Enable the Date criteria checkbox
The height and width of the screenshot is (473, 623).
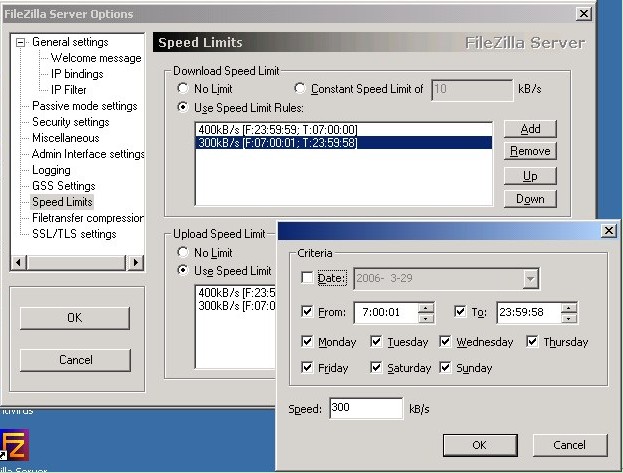pos(307,278)
